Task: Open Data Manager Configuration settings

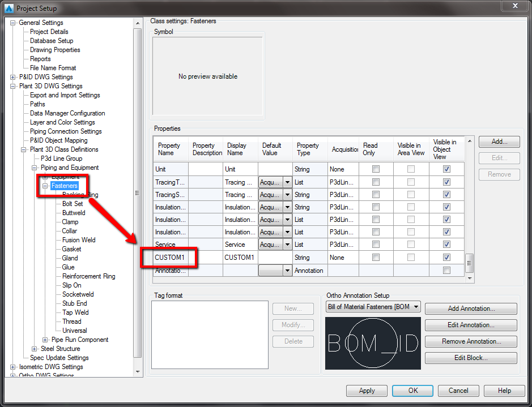Action: (67, 113)
